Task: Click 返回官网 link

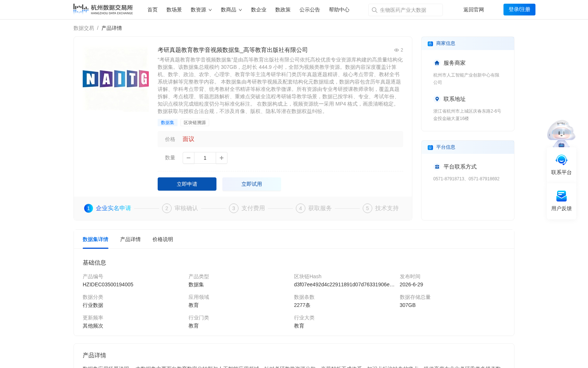Action: tap(474, 10)
